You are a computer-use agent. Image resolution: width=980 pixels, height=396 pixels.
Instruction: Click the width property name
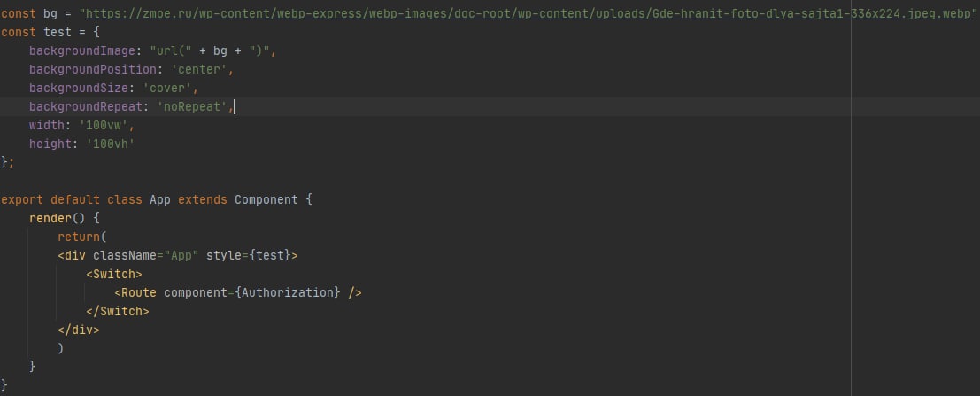pyautogui.click(x=47, y=125)
